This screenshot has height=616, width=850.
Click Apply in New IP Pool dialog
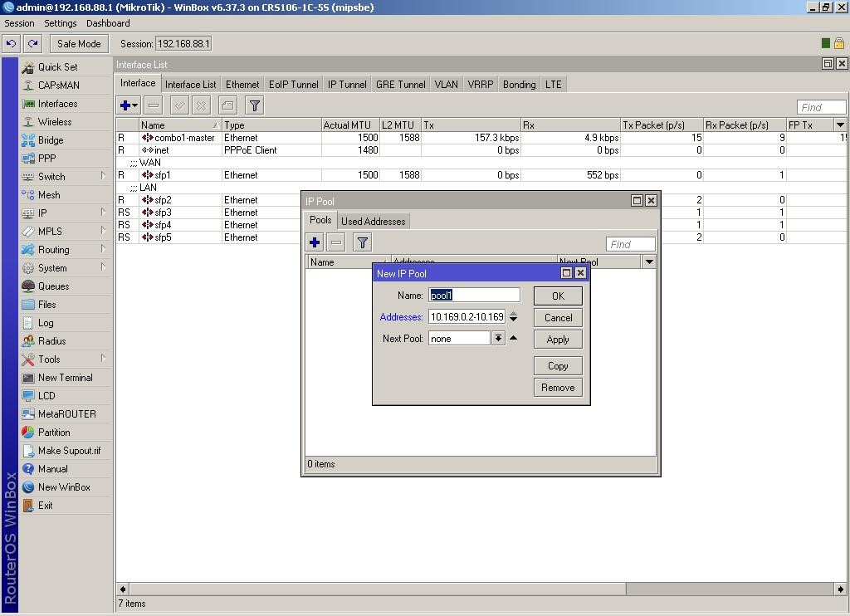click(x=558, y=340)
